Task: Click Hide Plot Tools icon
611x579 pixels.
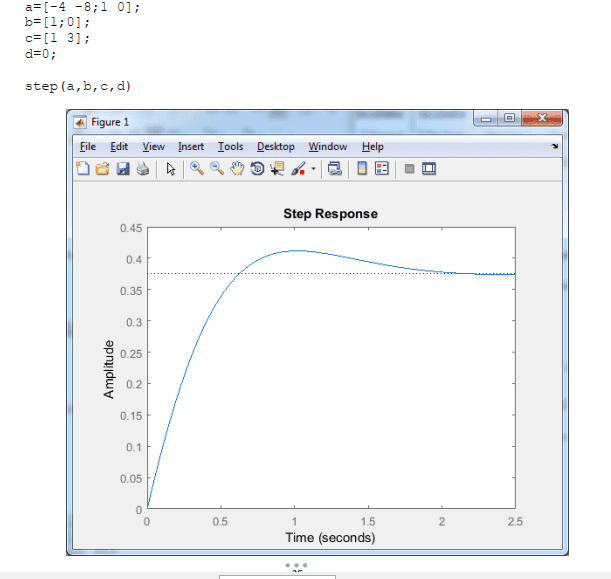Action: pyautogui.click(x=409, y=169)
